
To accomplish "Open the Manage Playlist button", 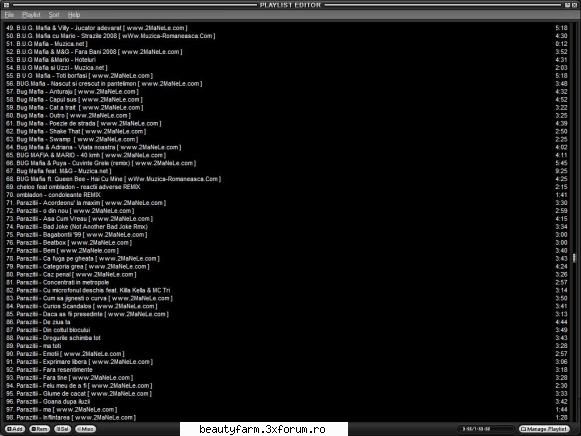I will click(544, 429).
